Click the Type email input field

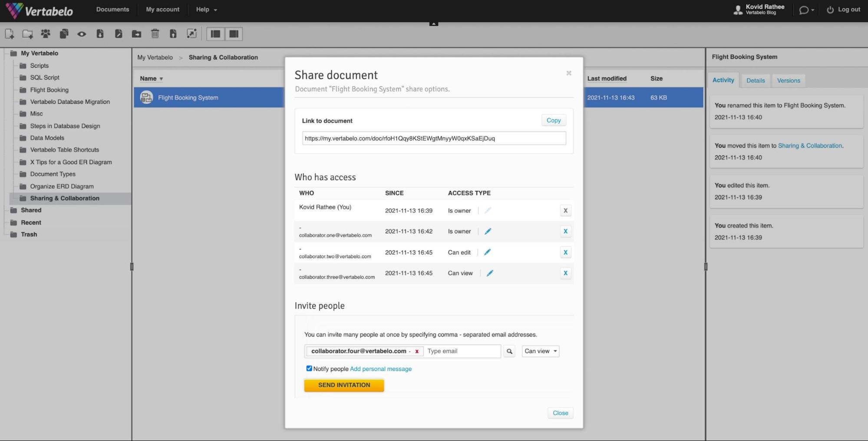(x=462, y=351)
